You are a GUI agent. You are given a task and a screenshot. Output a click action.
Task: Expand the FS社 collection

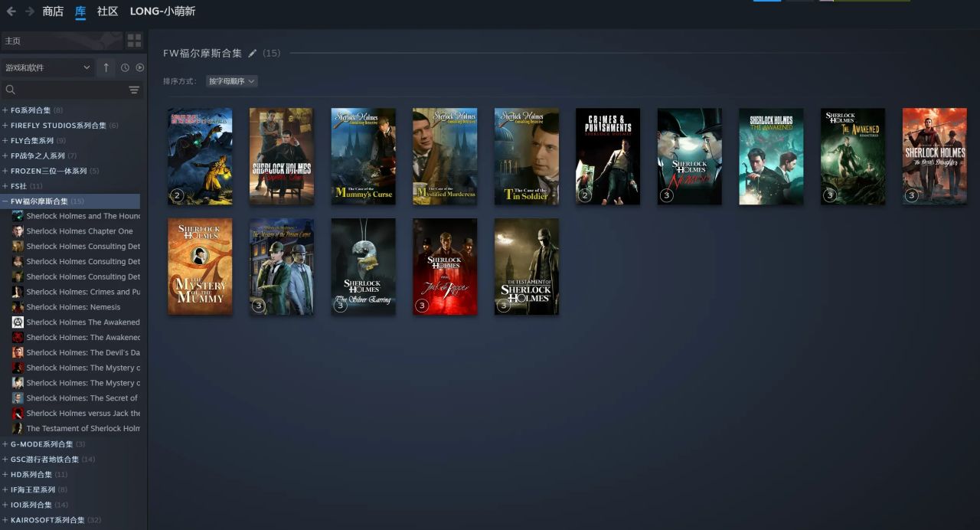tap(5, 186)
